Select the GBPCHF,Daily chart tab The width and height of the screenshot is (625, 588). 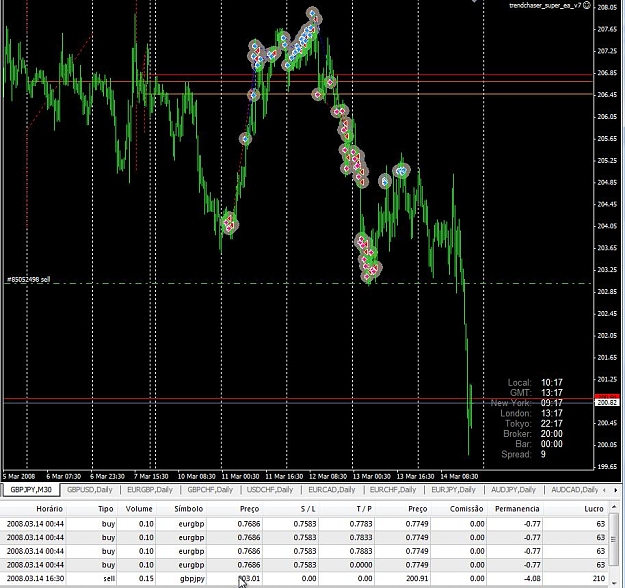(210, 490)
